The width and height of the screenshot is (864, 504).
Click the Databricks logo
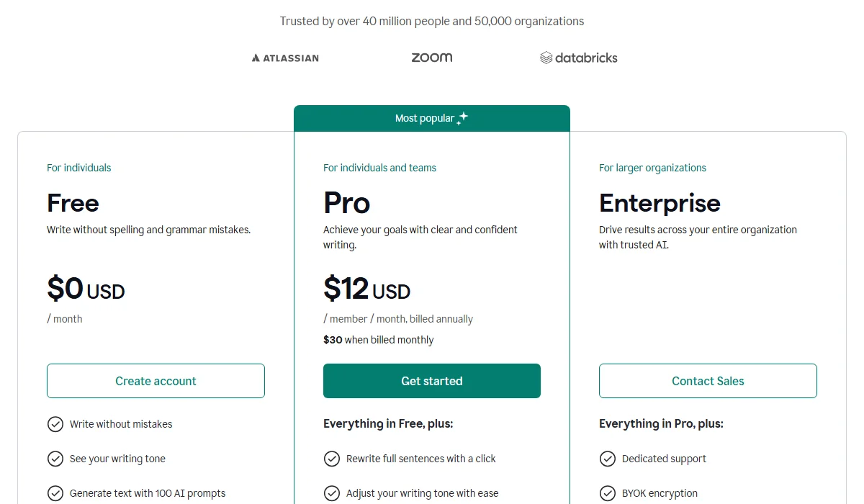tap(578, 58)
